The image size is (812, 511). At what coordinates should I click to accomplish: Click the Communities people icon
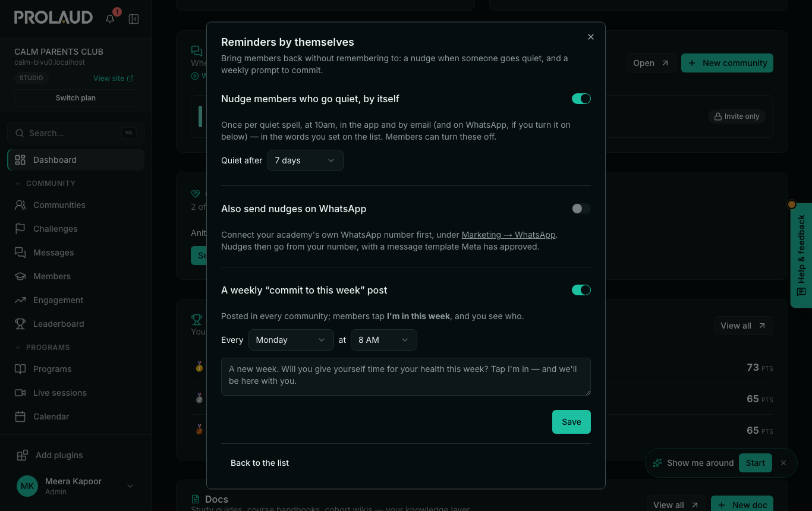click(x=20, y=205)
